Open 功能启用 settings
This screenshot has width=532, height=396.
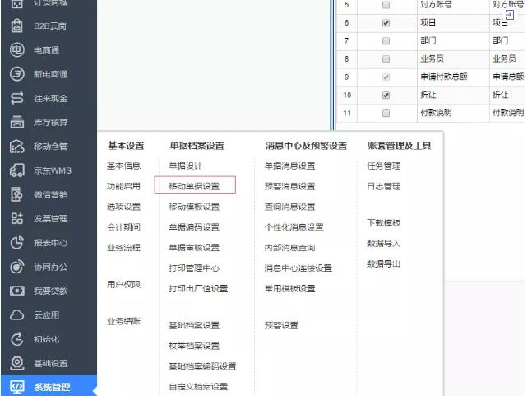(123, 186)
